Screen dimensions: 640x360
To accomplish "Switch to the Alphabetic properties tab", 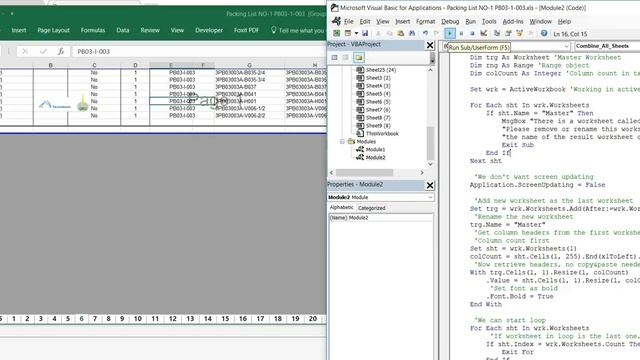I will click(x=341, y=208).
